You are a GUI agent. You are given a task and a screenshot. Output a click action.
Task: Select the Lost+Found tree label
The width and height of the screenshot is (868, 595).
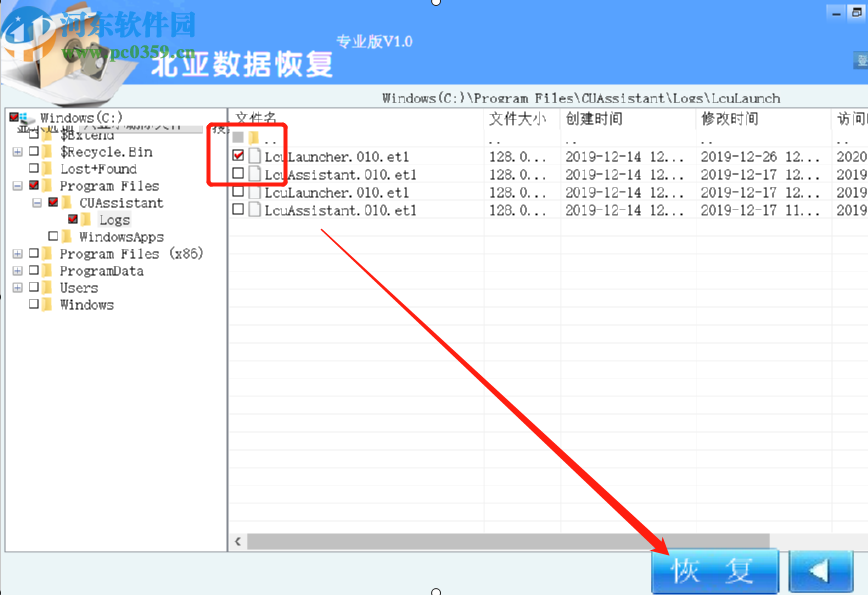99,169
